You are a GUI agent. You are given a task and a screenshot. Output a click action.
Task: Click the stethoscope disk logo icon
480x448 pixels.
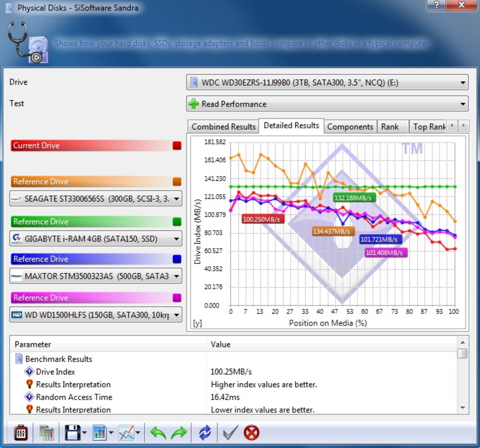coord(28,43)
